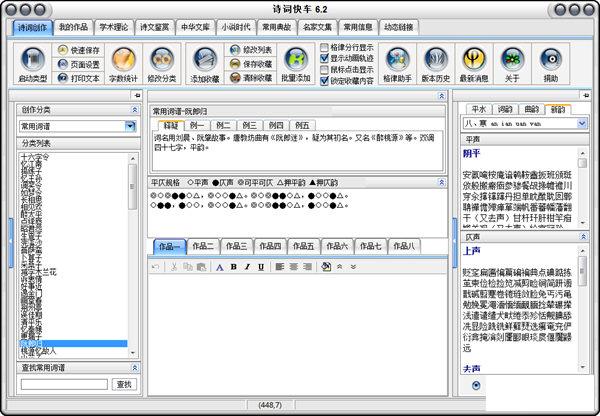Viewport: 600px width, 416px height.
Task: Open 字数统计 word count tool
Action: point(123,64)
